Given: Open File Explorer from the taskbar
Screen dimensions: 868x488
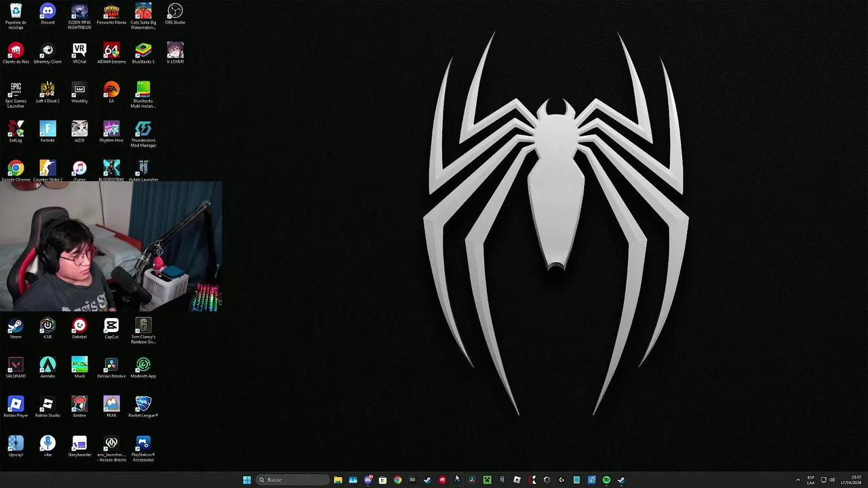Looking at the screenshot, I should pos(338,480).
